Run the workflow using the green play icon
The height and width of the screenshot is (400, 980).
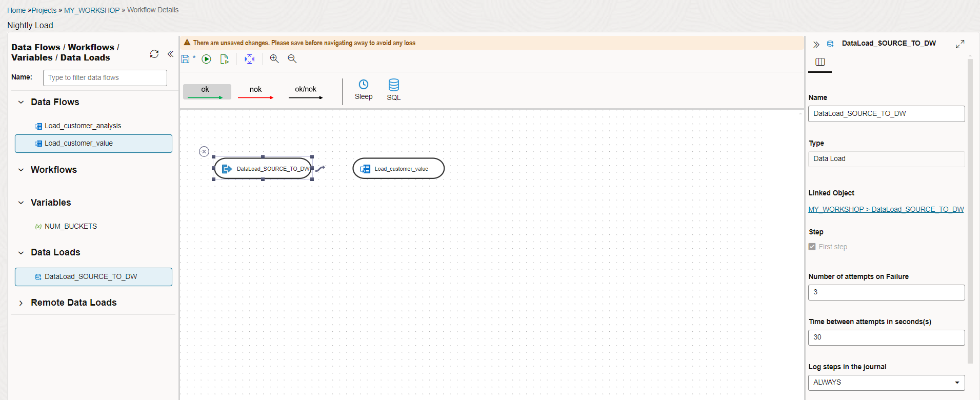click(x=207, y=59)
